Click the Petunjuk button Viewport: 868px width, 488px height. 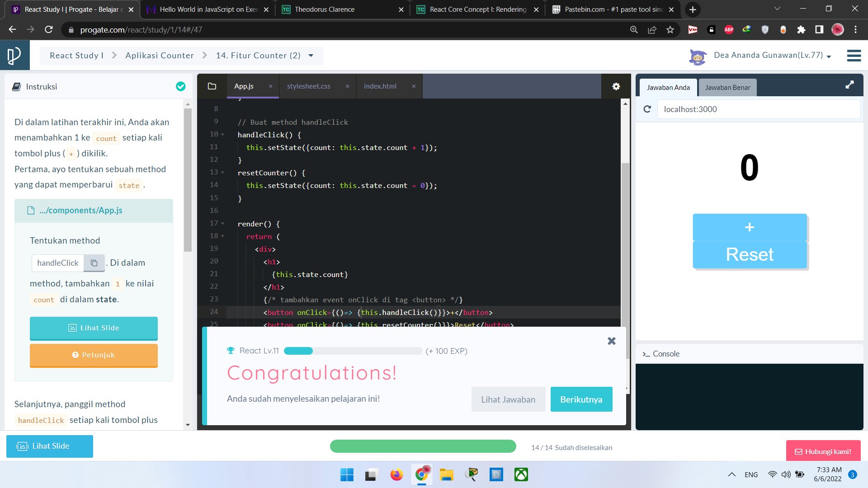[x=94, y=355]
